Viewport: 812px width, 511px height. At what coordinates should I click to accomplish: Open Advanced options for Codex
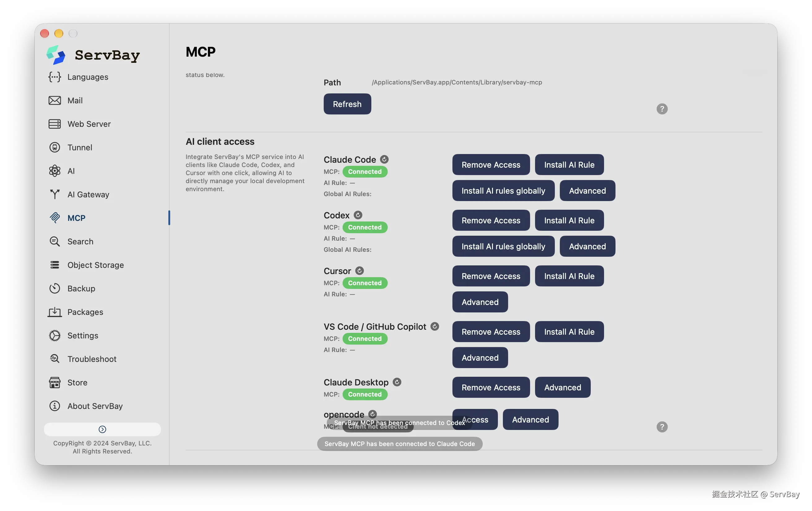pos(587,247)
